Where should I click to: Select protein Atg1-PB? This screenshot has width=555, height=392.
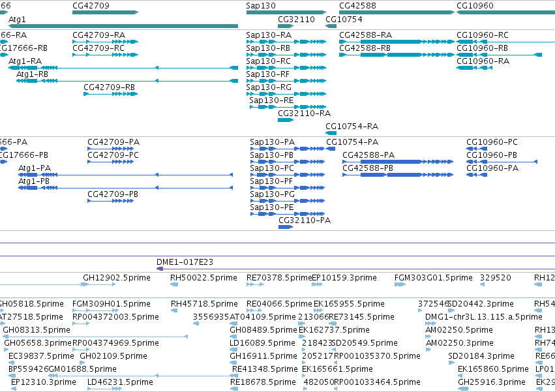(x=126, y=188)
